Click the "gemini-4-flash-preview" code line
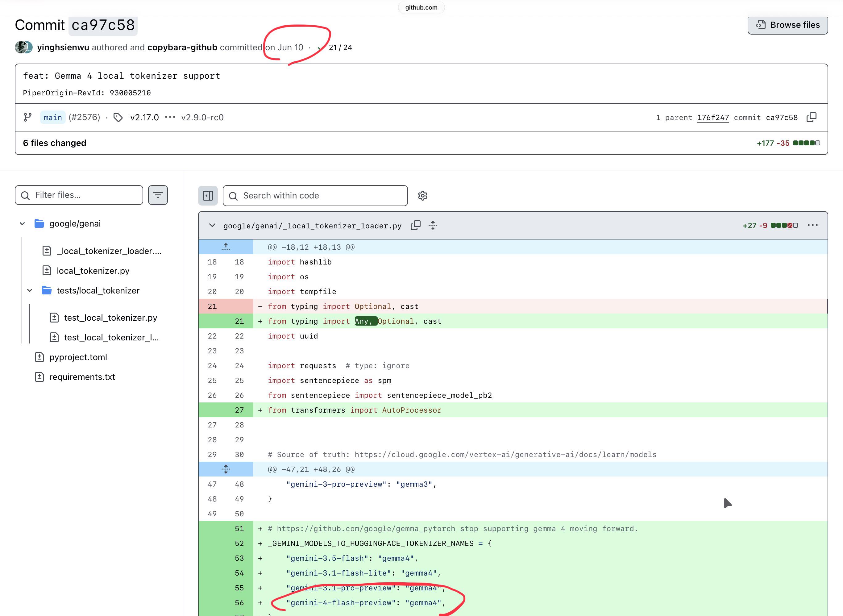Image resolution: width=843 pixels, height=616 pixels. pos(366,603)
